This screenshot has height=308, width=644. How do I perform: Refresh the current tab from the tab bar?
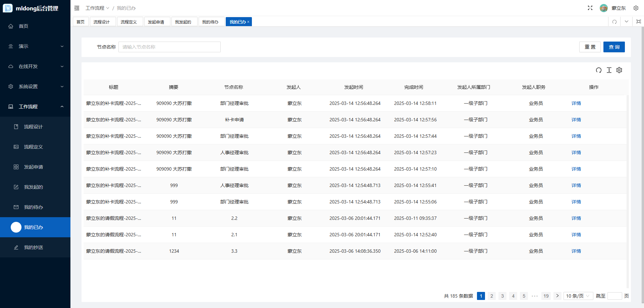pos(614,22)
